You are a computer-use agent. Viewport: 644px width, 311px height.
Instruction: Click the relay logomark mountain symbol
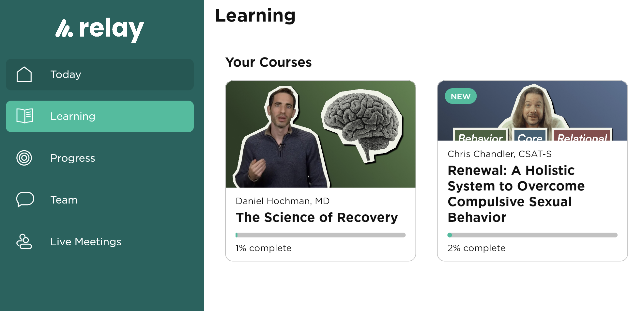(x=64, y=29)
